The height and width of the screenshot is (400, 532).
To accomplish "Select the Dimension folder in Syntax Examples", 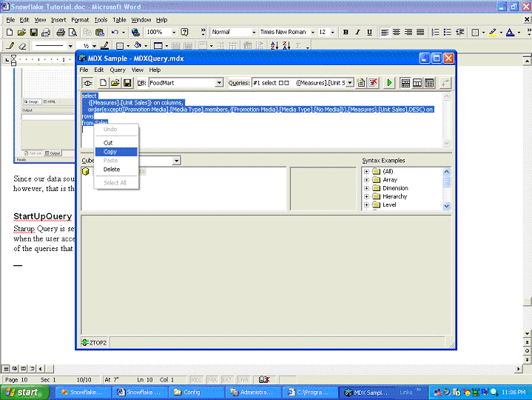I will [395, 188].
